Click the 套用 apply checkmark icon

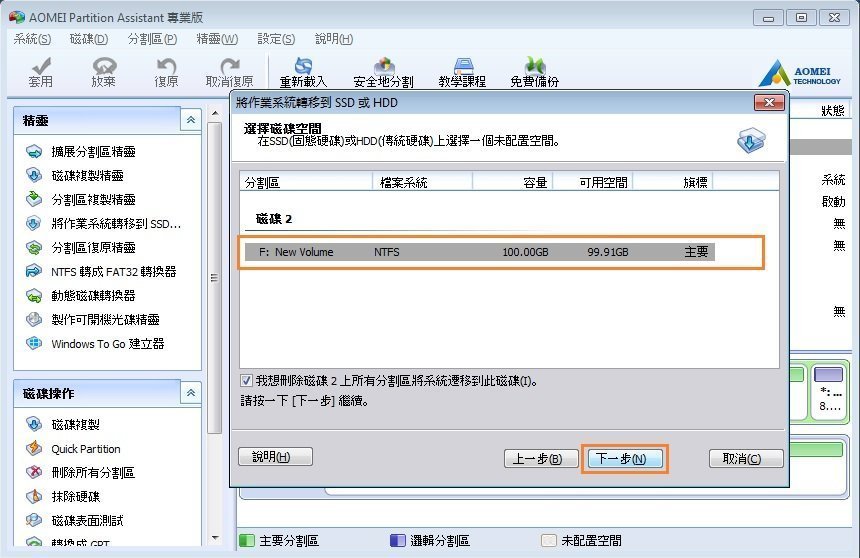(41, 66)
